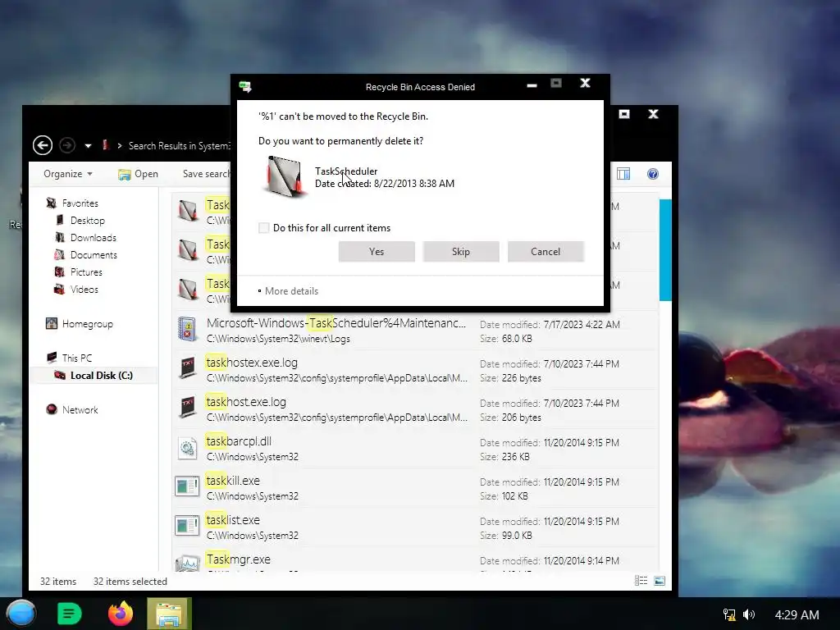
Task: Select taskkill.exe file
Action: pos(415,488)
